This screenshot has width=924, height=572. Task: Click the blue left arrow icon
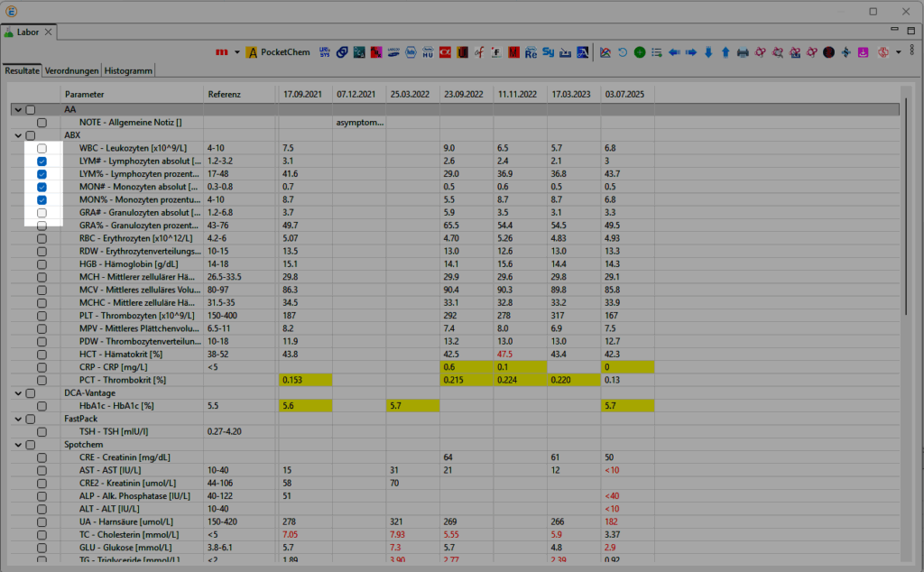coord(673,52)
